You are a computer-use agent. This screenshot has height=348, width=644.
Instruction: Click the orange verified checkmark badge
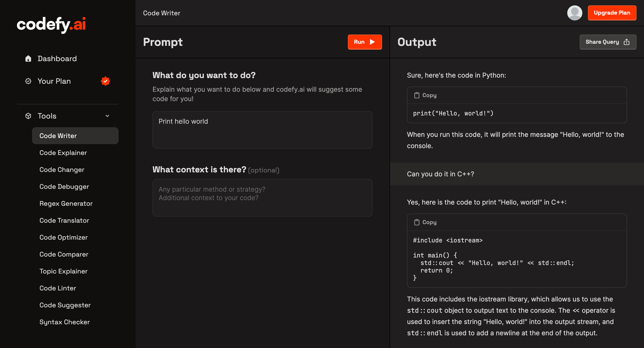(105, 81)
